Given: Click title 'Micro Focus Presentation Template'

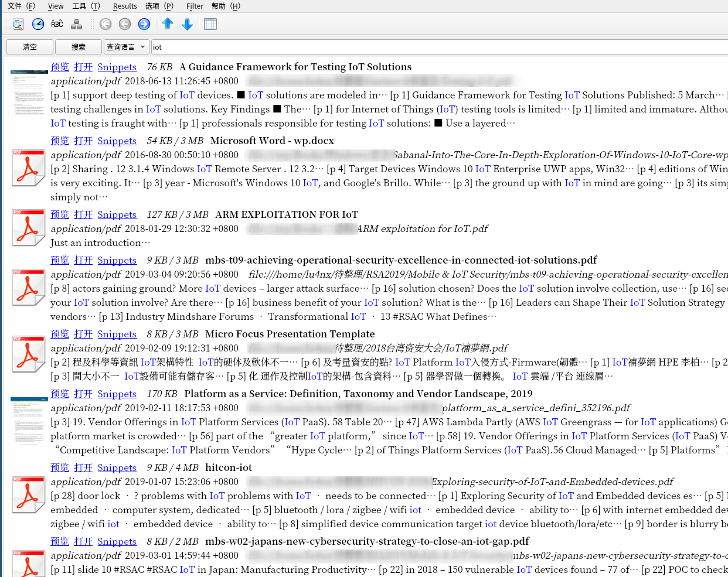Looking at the screenshot, I should click(x=290, y=334).
